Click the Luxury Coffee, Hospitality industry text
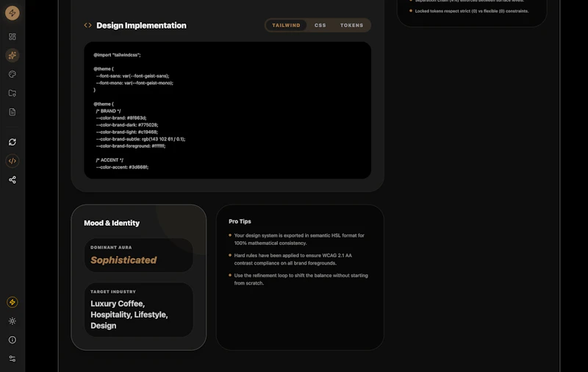The height and width of the screenshot is (372, 588). coord(129,314)
